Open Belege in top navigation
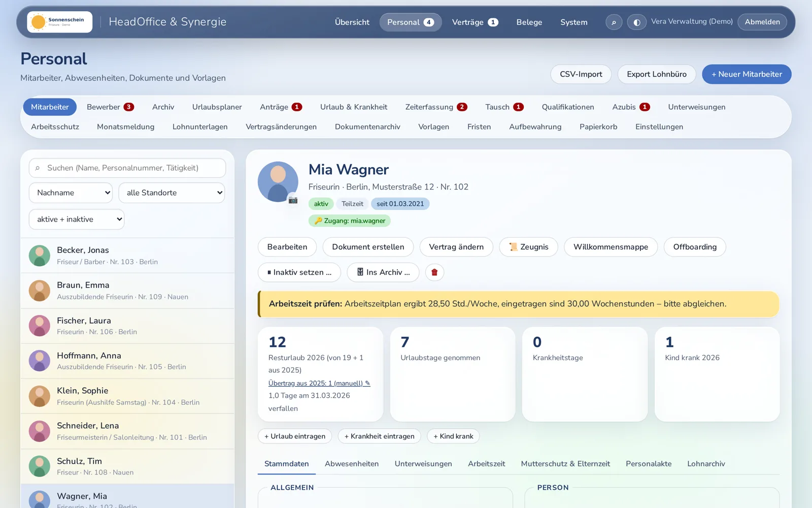Viewport: 812px width, 508px height. (x=529, y=22)
